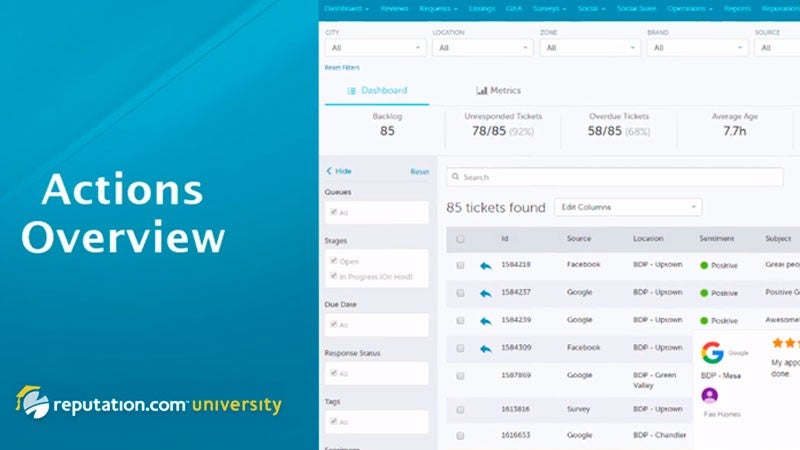Open the Zone filter dropdown
This screenshot has height=450, width=800.
tap(590, 47)
